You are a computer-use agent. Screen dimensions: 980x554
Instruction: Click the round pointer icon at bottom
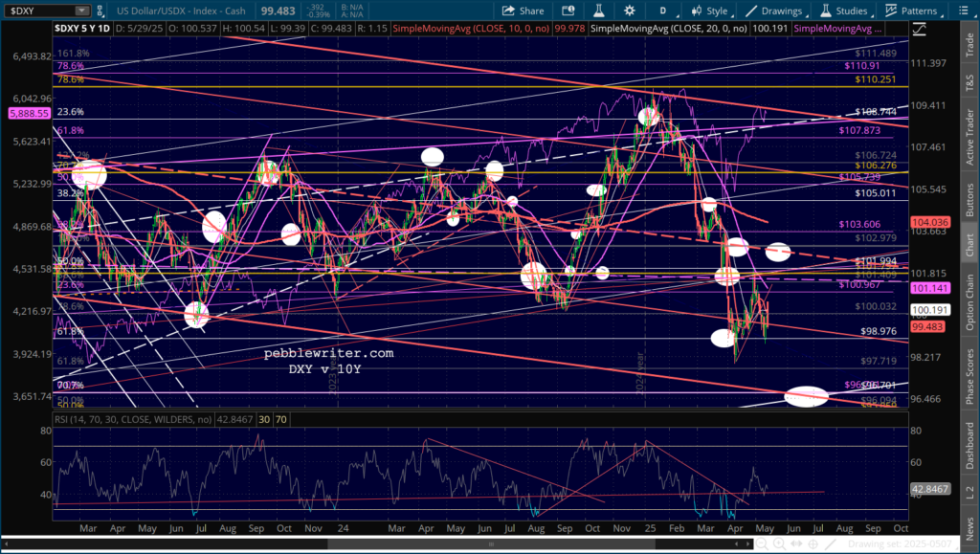pos(814,544)
